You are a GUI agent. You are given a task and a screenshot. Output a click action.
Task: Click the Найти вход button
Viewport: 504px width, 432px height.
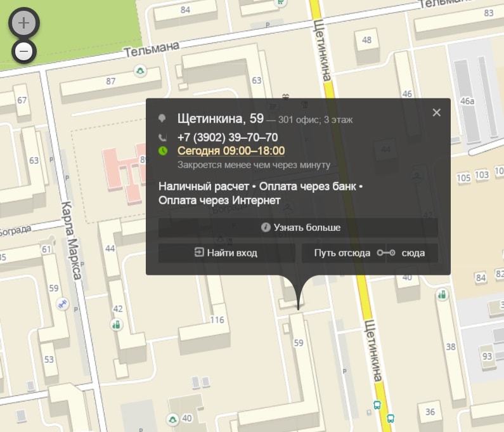click(226, 252)
